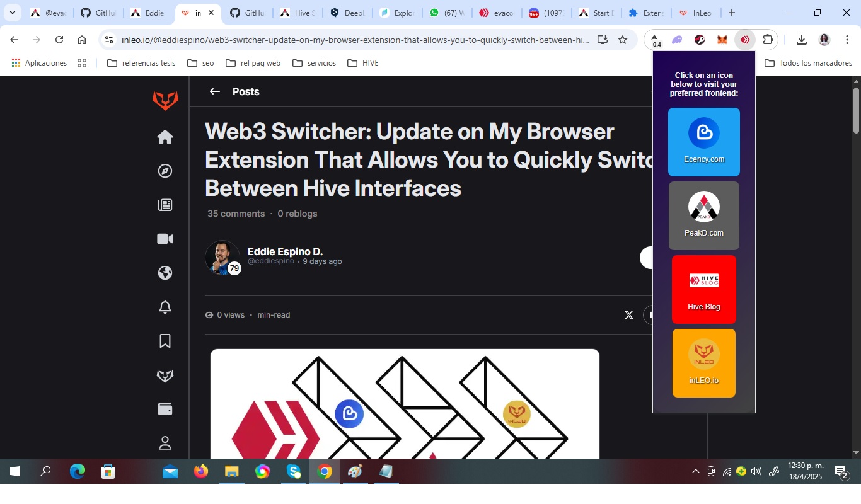Image resolution: width=861 pixels, height=504 pixels.
Task: Choose PeakD.com frontend in switcher popup
Action: (703, 215)
